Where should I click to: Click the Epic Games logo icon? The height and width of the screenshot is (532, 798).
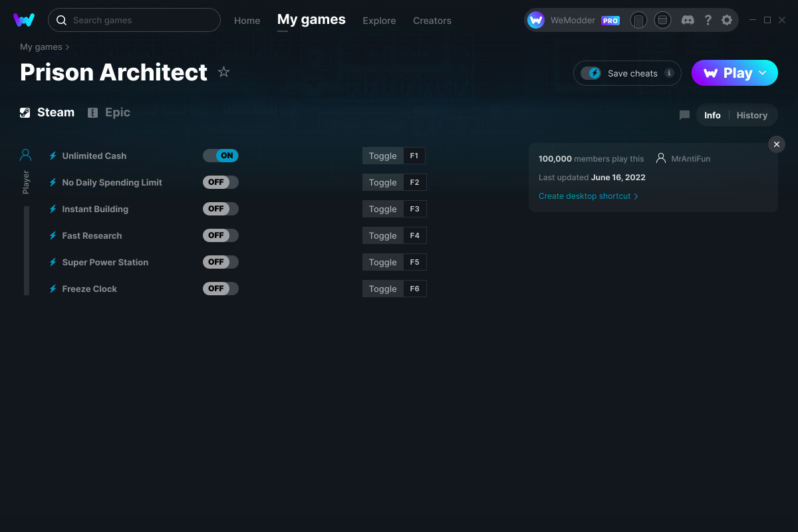point(93,112)
